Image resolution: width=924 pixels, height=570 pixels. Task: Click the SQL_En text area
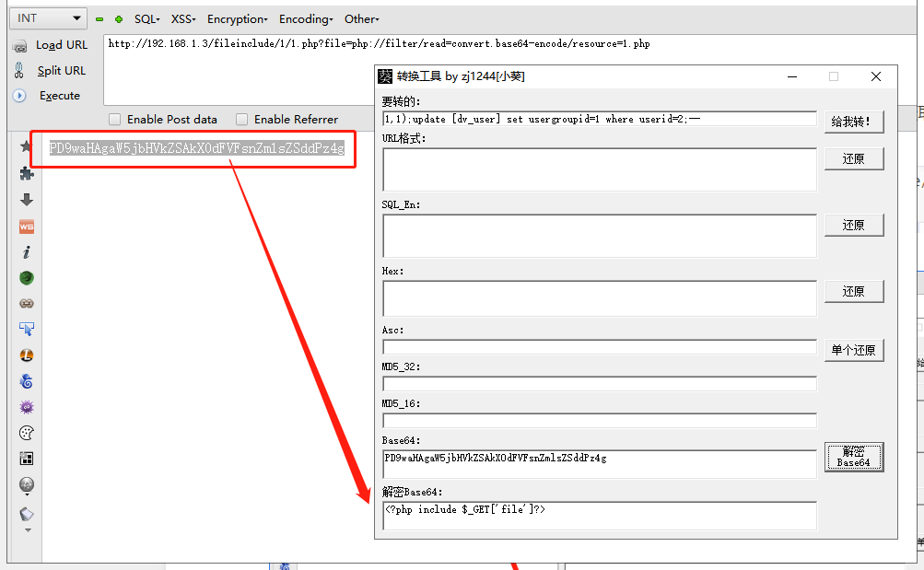coord(600,236)
